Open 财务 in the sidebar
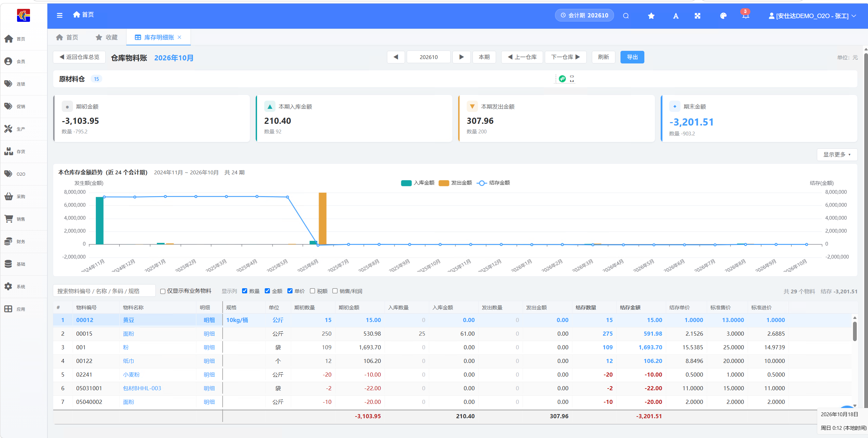Image resolution: width=868 pixels, height=438 pixels. pyautogui.click(x=24, y=242)
